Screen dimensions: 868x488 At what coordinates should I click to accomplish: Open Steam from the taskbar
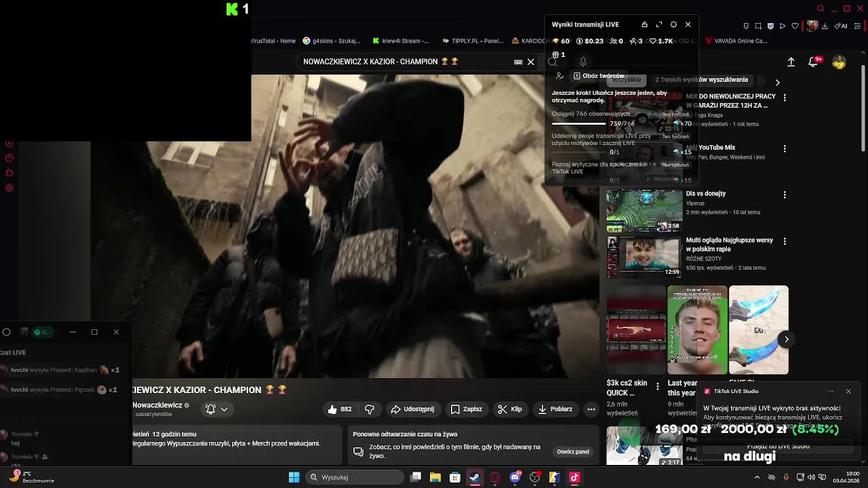coord(475,477)
